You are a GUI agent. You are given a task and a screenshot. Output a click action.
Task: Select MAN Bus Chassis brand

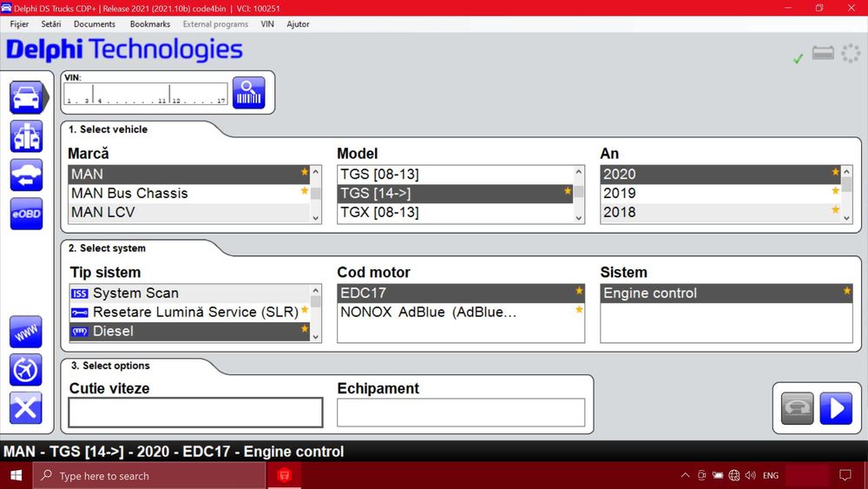click(188, 194)
